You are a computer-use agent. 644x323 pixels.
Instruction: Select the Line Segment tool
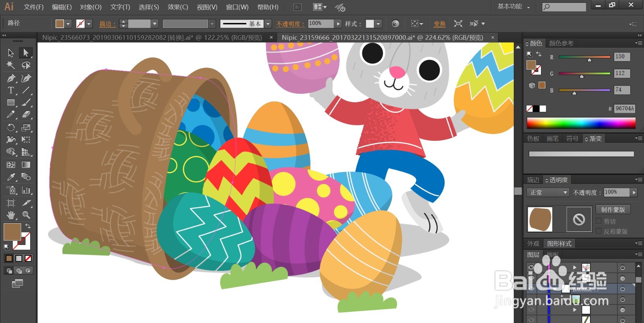tap(26, 90)
